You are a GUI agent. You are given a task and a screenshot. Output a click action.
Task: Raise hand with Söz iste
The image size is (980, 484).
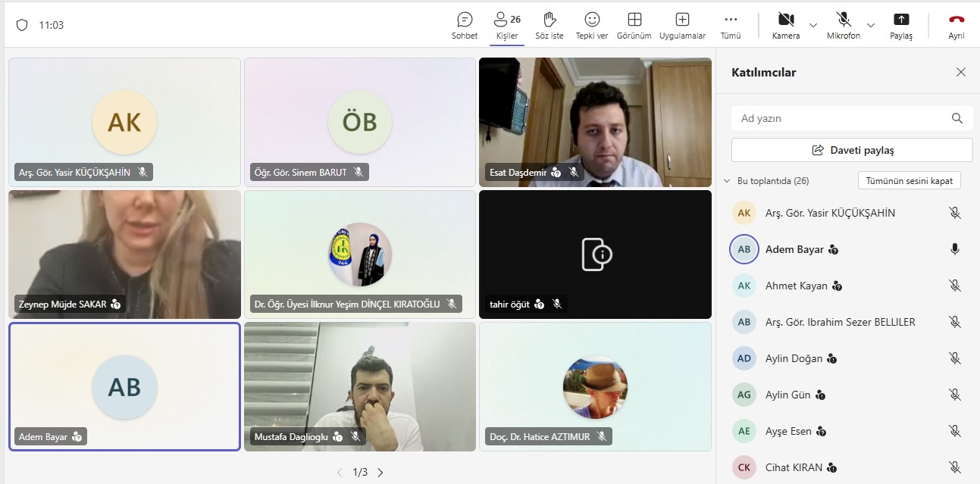click(x=549, y=20)
